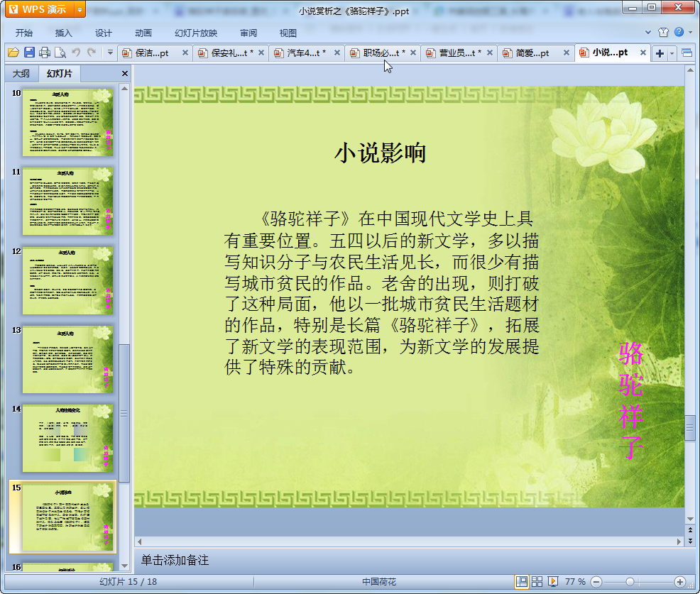Switch to the 幻灯片 thumbnails panel tab
The height and width of the screenshot is (594, 700).
click(59, 74)
